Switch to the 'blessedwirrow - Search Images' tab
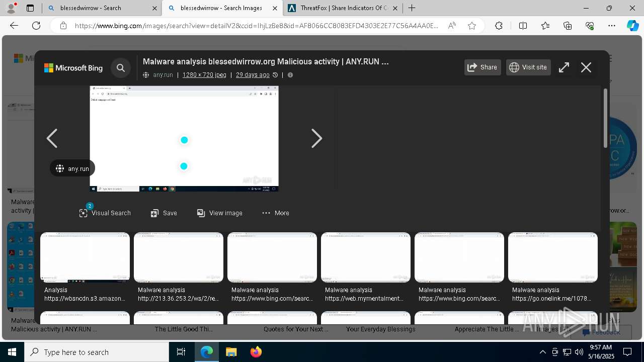644x362 pixels. pos(221,8)
